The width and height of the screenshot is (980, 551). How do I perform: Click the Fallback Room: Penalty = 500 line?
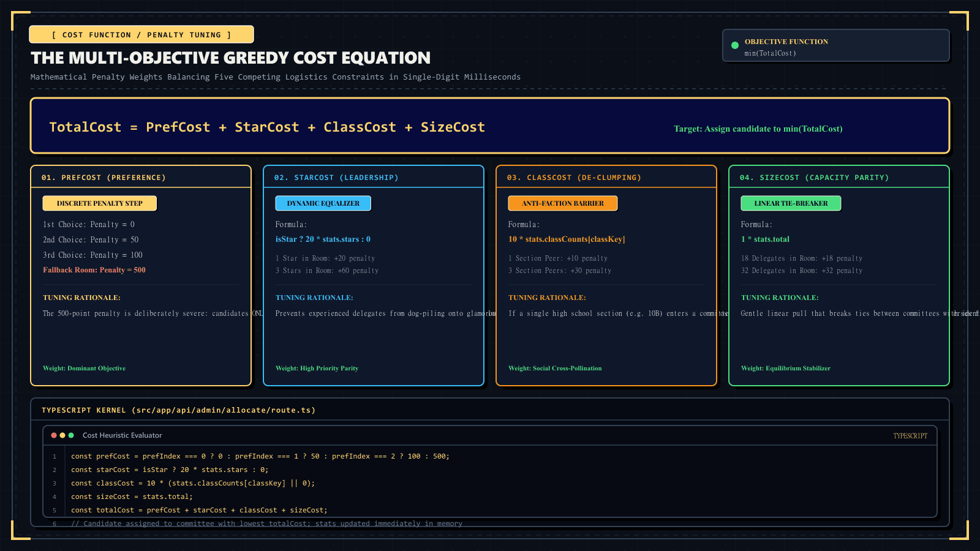tap(94, 270)
